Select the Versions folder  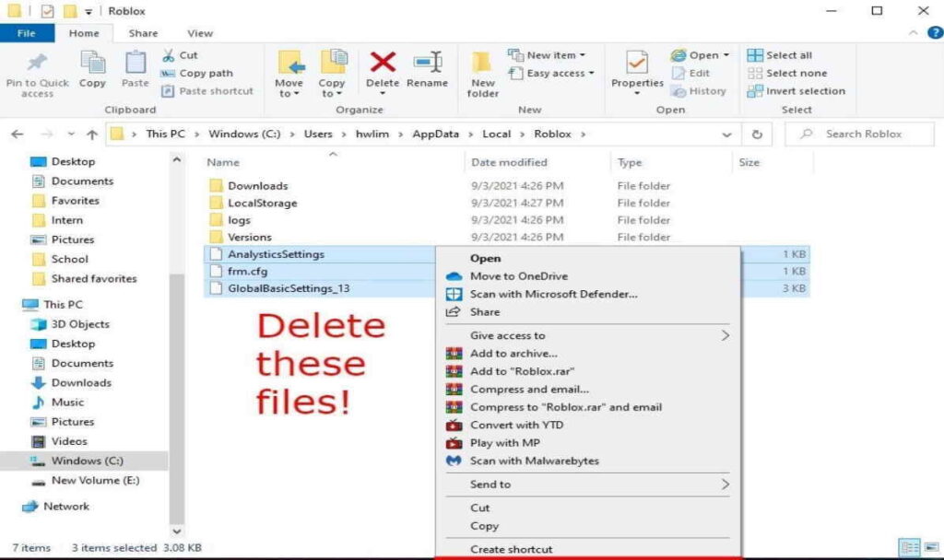click(x=250, y=237)
